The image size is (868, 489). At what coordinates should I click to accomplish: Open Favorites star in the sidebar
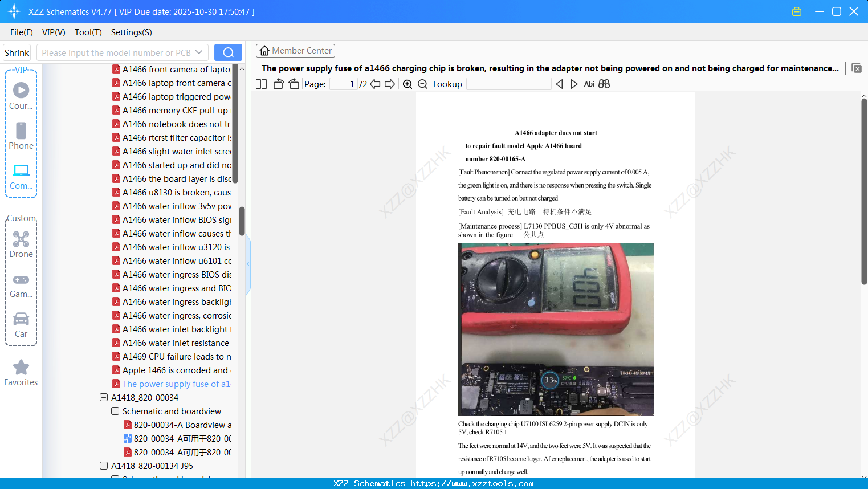pos(21,373)
